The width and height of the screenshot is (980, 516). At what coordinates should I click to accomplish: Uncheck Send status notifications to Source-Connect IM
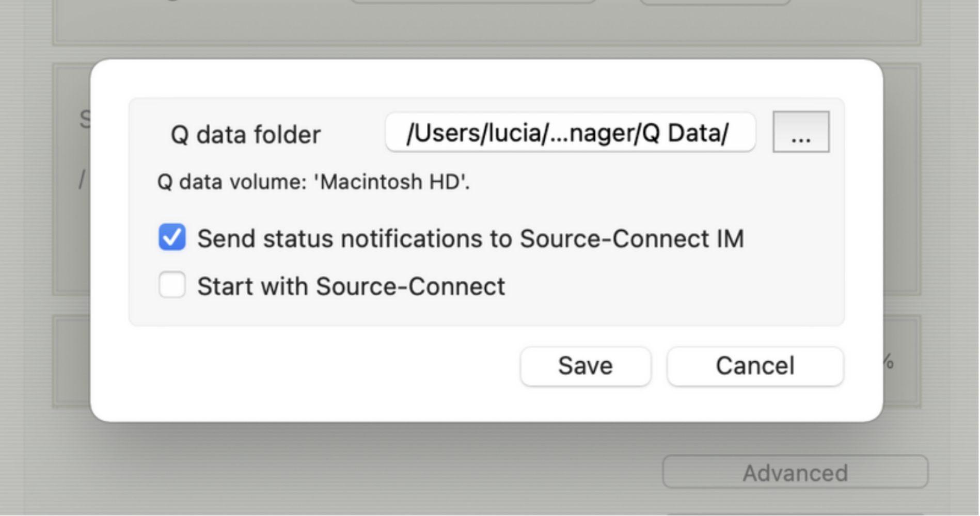[172, 237]
